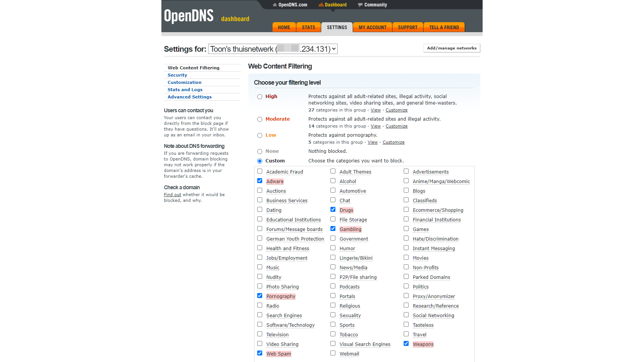Viewport: 644px width, 362px height.
Task: Open Stats and Logs in sidebar
Action: tap(185, 90)
